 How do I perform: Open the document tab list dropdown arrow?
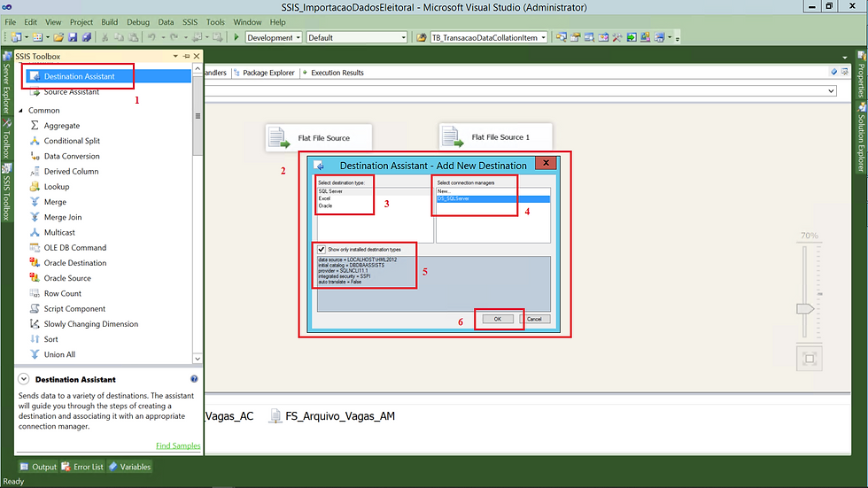click(844, 58)
